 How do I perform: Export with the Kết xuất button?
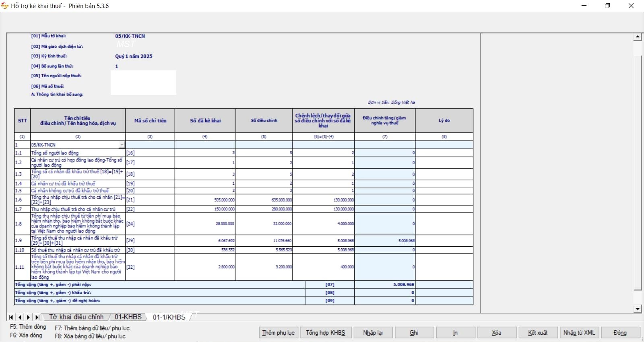538,333
